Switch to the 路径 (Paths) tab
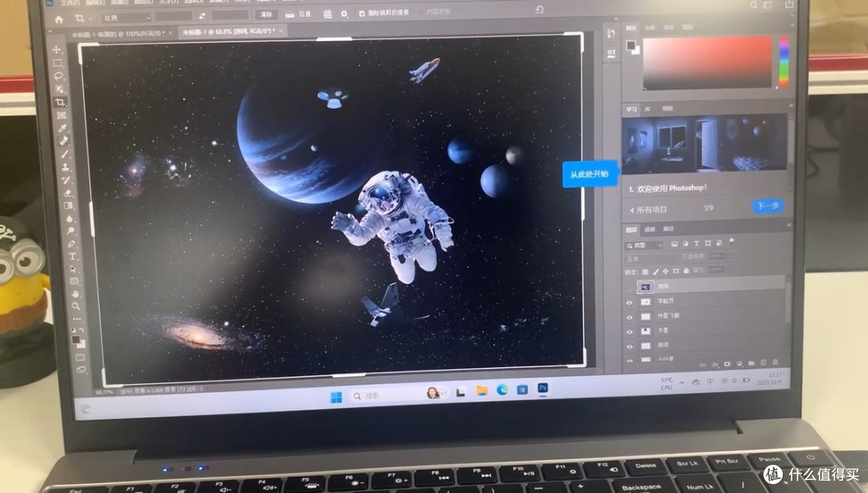The image size is (868, 493). pos(668,228)
